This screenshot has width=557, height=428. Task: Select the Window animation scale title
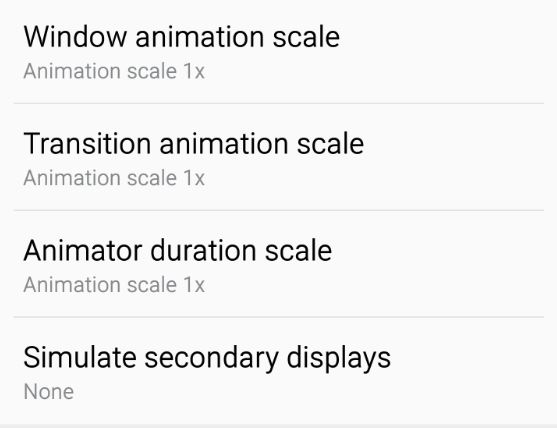182,37
